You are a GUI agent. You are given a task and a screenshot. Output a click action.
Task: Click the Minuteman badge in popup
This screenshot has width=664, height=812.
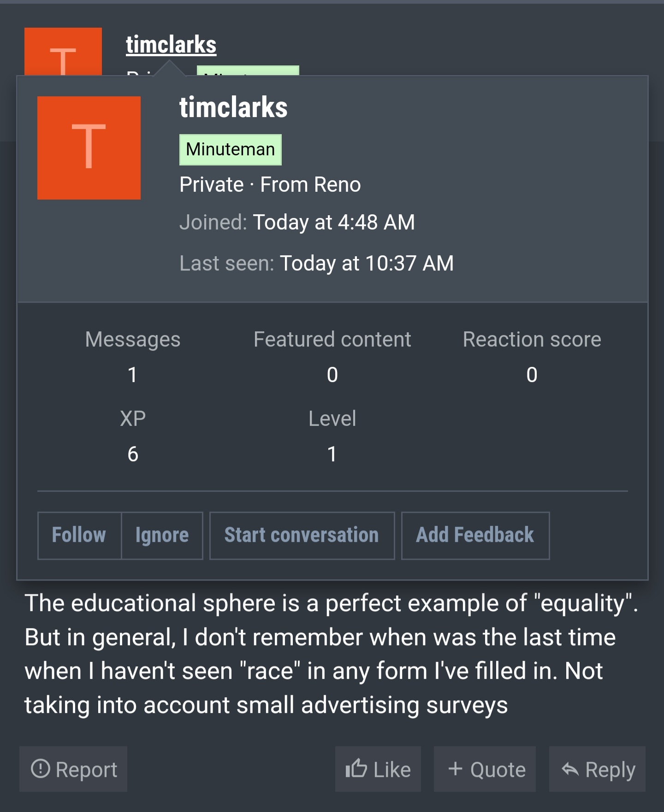tap(231, 149)
